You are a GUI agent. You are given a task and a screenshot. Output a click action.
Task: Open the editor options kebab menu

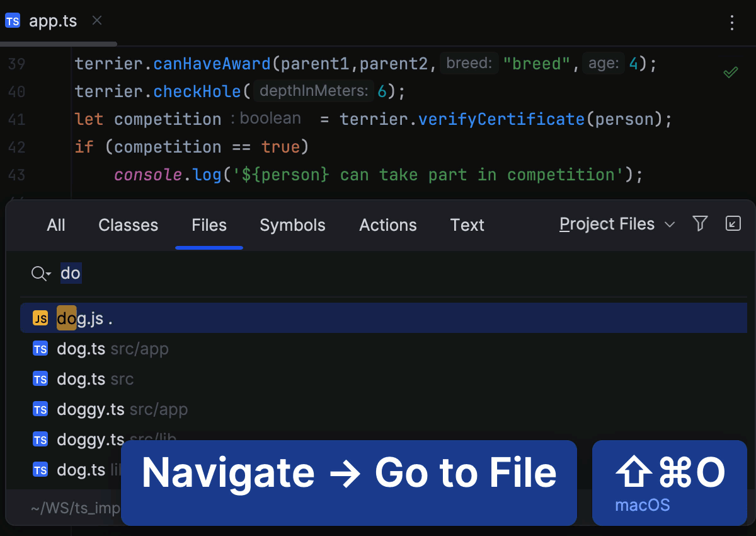tap(731, 23)
